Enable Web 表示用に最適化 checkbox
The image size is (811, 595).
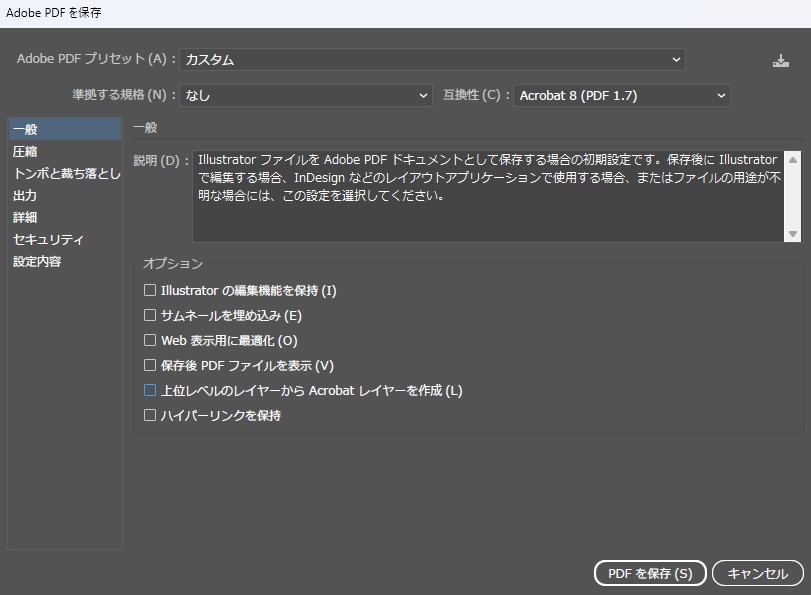tap(150, 340)
